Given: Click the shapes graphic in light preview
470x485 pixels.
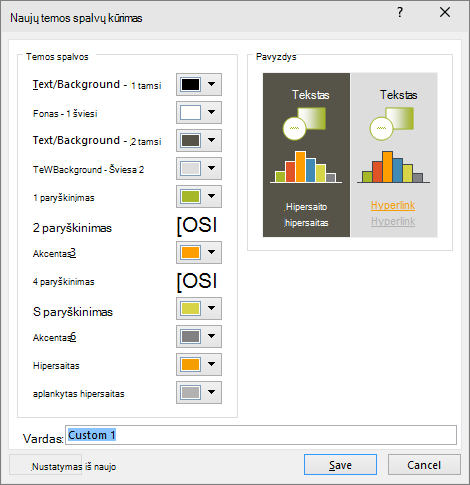Looking at the screenshot, I should click(x=392, y=123).
